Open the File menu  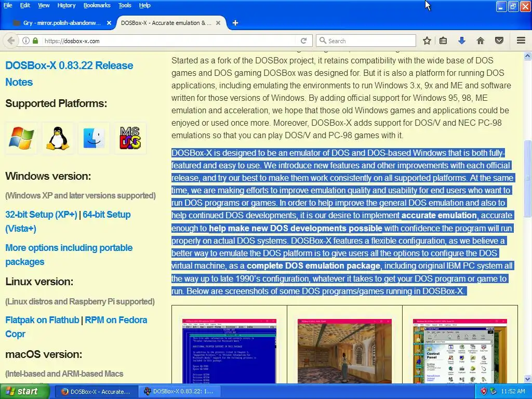pyautogui.click(x=8, y=5)
